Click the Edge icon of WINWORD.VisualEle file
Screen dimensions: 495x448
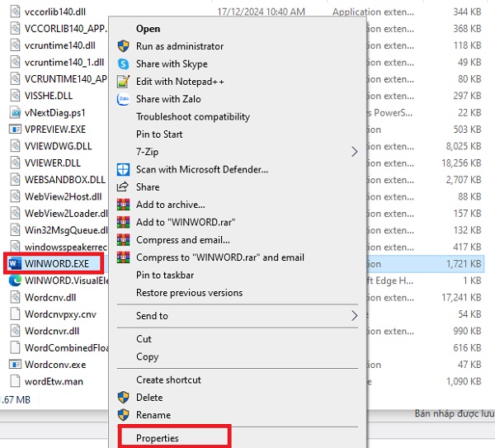point(15,281)
